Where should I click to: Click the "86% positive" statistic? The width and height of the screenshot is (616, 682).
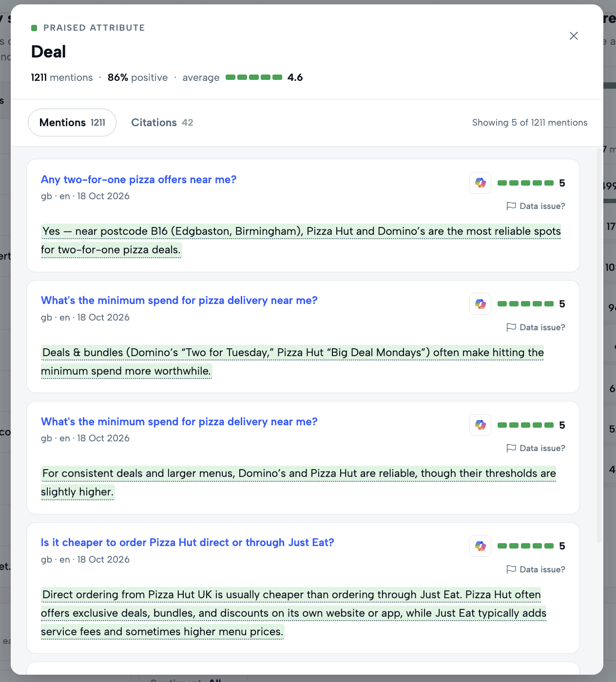(x=137, y=77)
